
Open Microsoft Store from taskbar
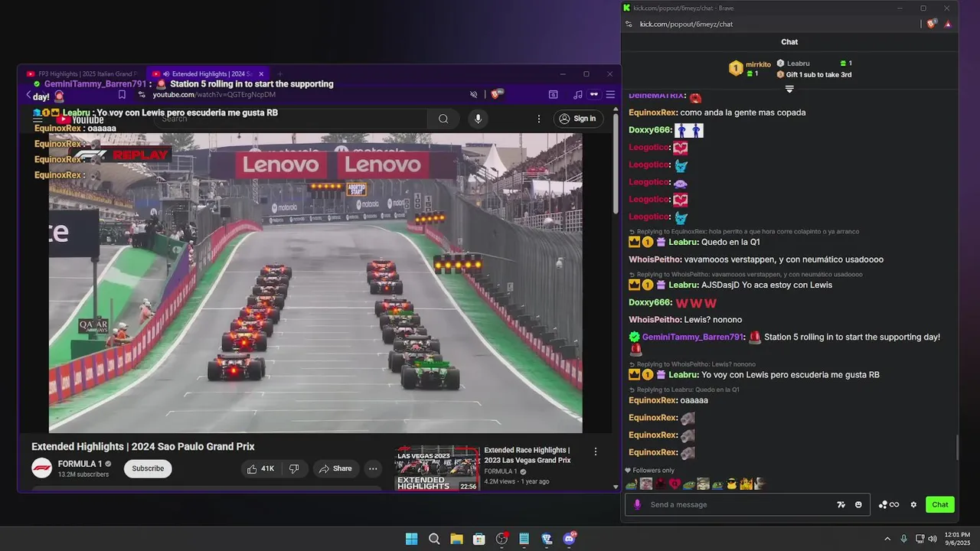[x=479, y=539]
